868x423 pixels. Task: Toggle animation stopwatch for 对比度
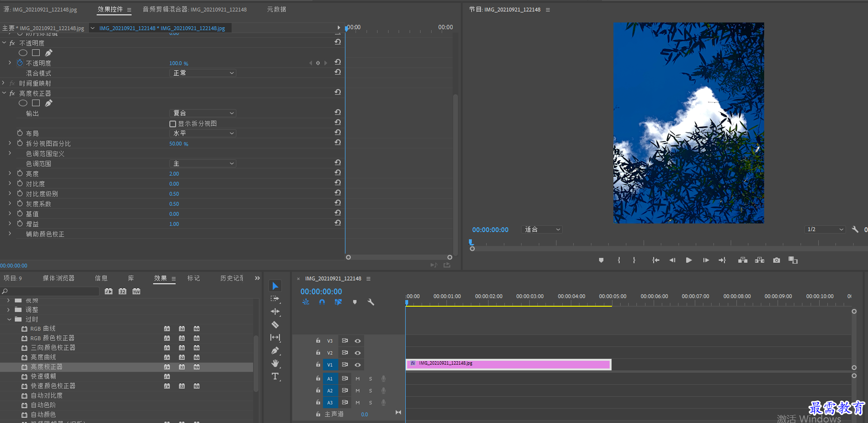pos(20,183)
